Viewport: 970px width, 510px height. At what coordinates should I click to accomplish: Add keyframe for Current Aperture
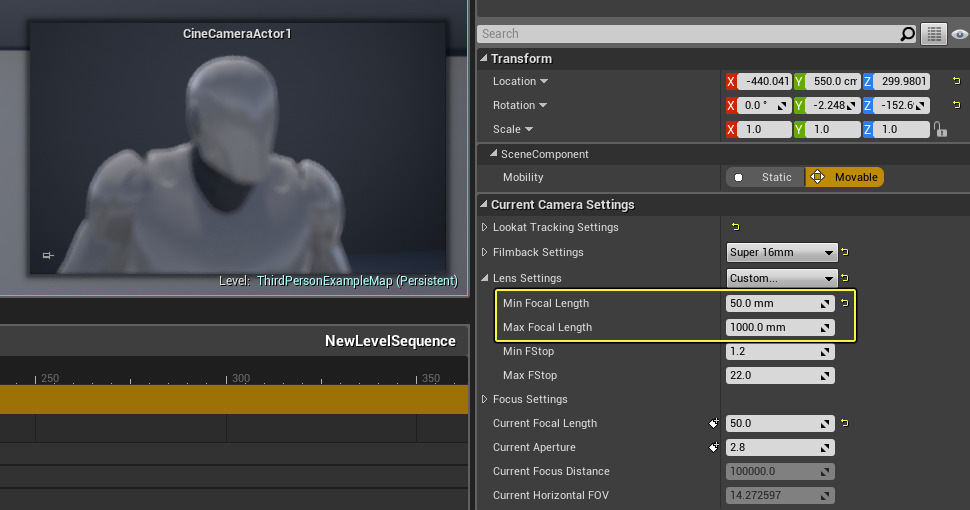click(714, 447)
